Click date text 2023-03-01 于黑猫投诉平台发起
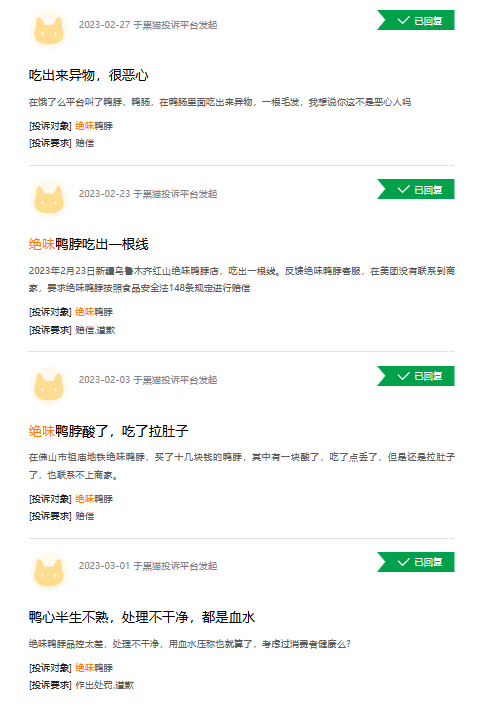Screen dimensions: 493x706 pyautogui.click(x=148, y=566)
